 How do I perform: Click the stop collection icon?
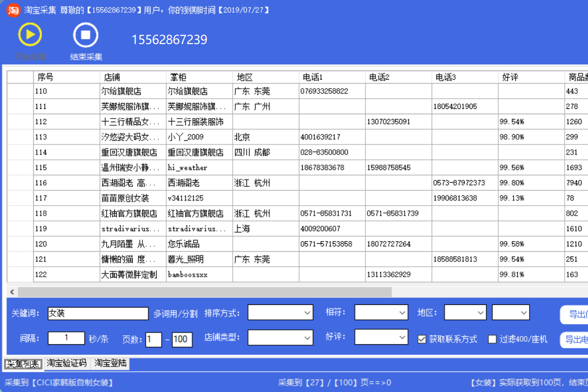pyautogui.click(x=86, y=35)
